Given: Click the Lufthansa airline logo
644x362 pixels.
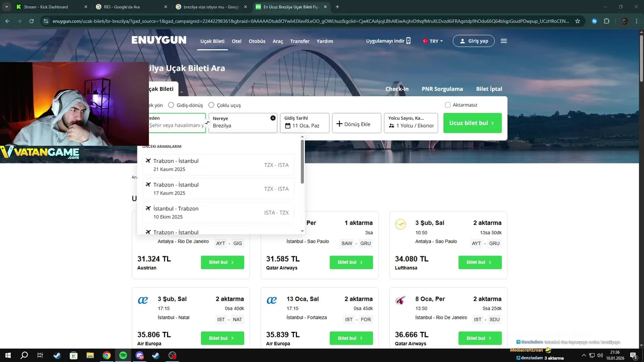Looking at the screenshot, I should point(400,224).
